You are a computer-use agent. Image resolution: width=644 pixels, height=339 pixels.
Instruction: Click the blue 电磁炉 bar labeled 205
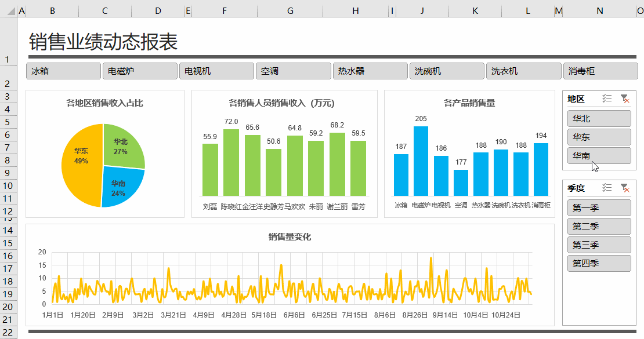click(x=421, y=161)
